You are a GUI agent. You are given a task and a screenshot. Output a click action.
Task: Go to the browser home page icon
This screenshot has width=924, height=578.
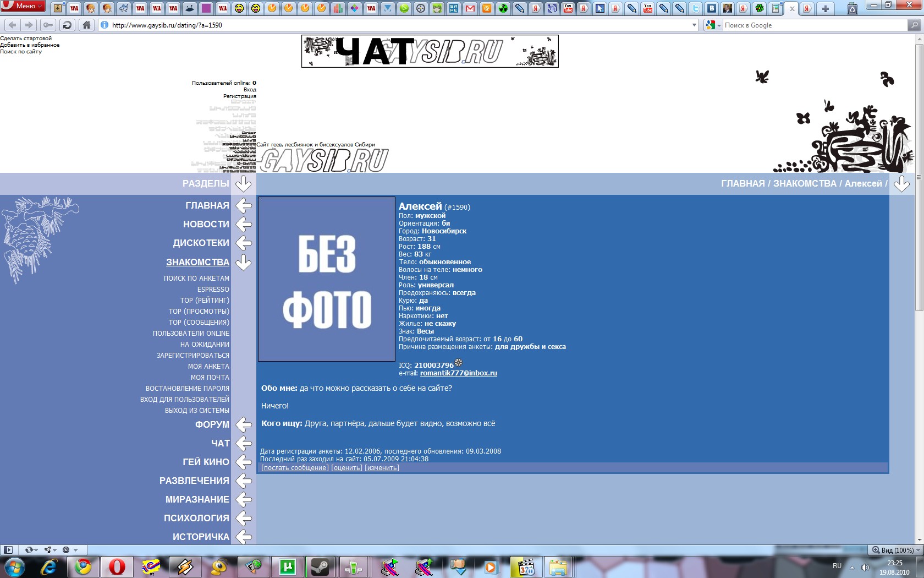(x=86, y=25)
